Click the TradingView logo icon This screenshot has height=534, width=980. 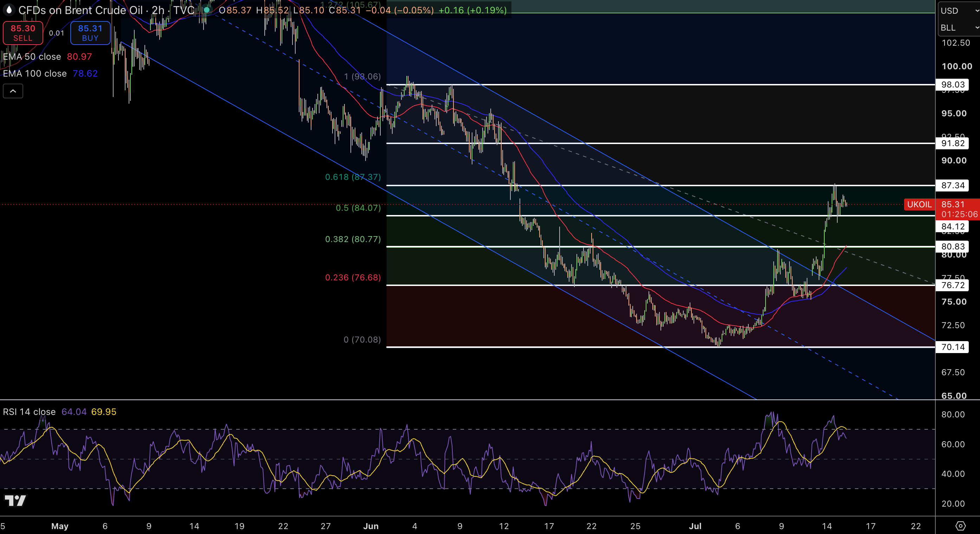[x=15, y=501]
